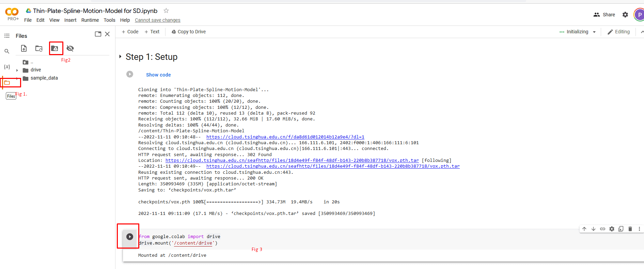Switch mode via the Editing pencil button
The width and height of the screenshot is (644, 269).
click(x=619, y=32)
